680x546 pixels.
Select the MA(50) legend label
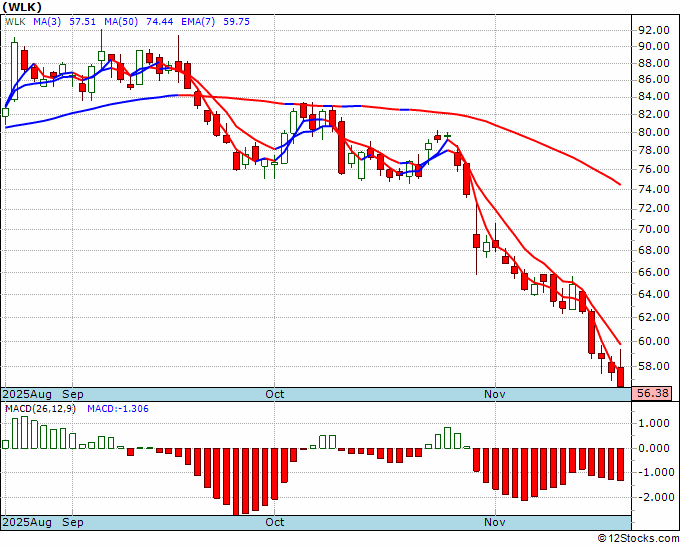121,22
